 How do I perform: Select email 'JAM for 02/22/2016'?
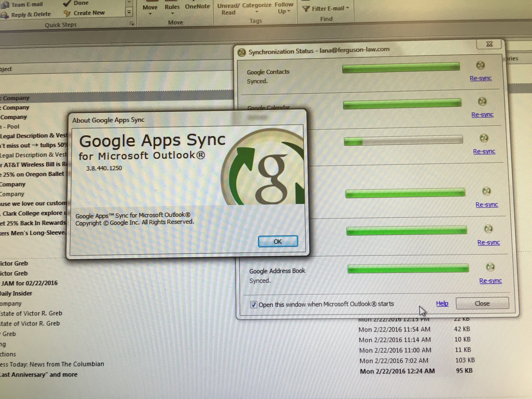(x=29, y=283)
